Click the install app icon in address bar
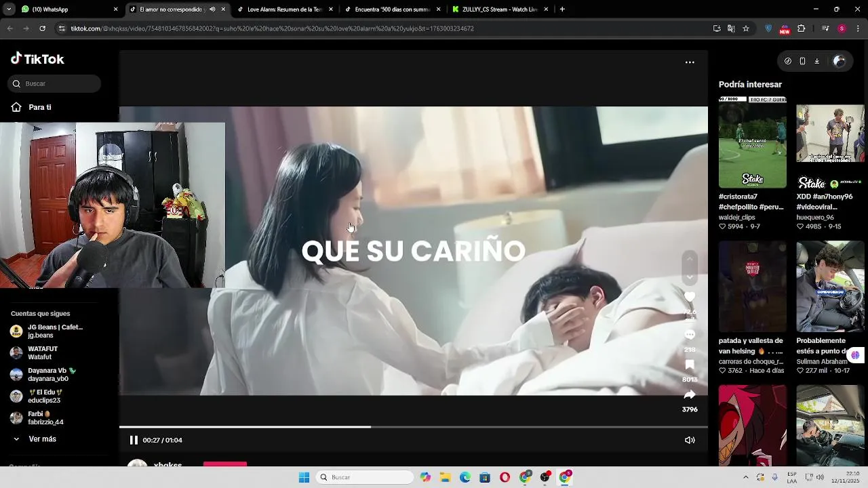 [717, 28]
